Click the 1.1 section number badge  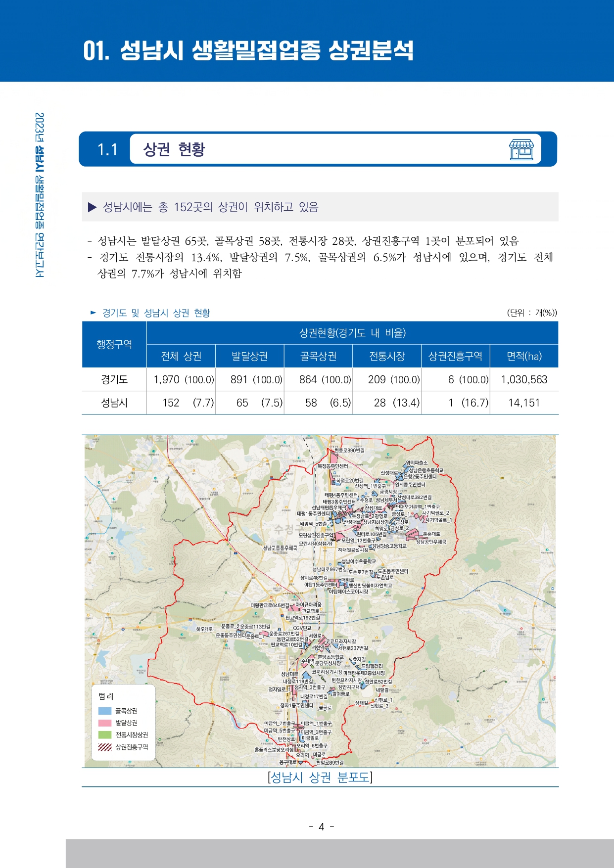click(x=107, y=149)
